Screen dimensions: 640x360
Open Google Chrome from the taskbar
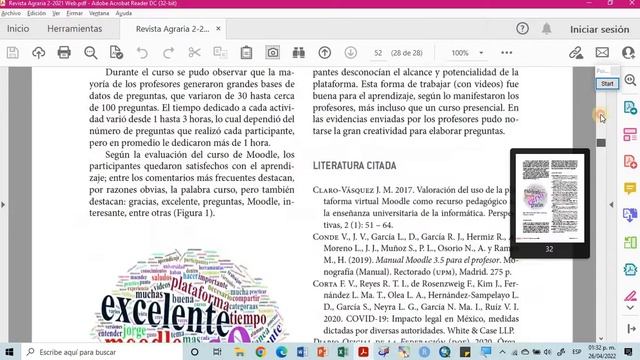click(x=260, y=352)
